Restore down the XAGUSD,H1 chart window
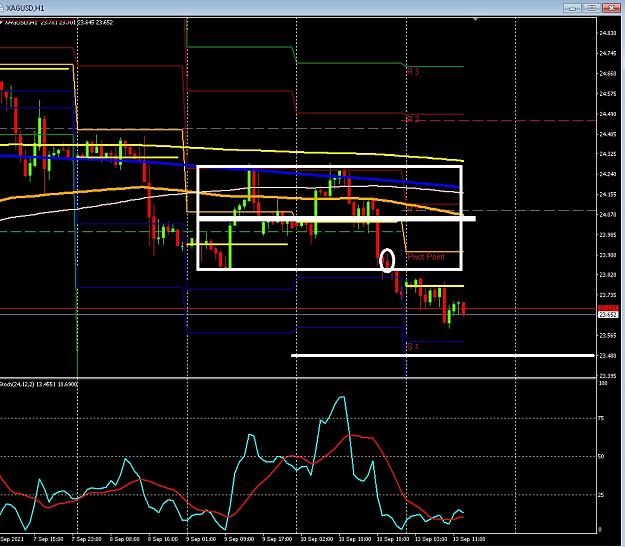625x547 pixels. [x=592, y=8]
